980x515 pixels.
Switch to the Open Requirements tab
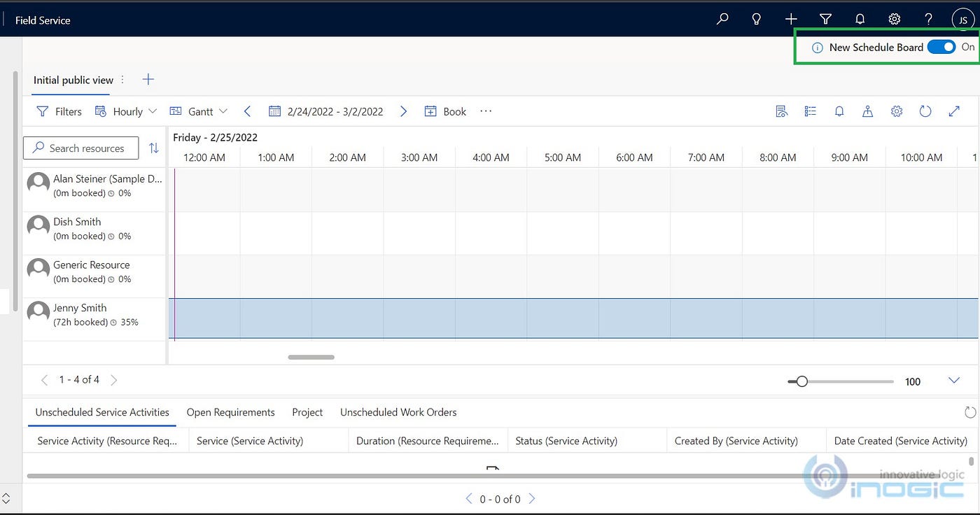pyautogui.click(x=230, y=412)
